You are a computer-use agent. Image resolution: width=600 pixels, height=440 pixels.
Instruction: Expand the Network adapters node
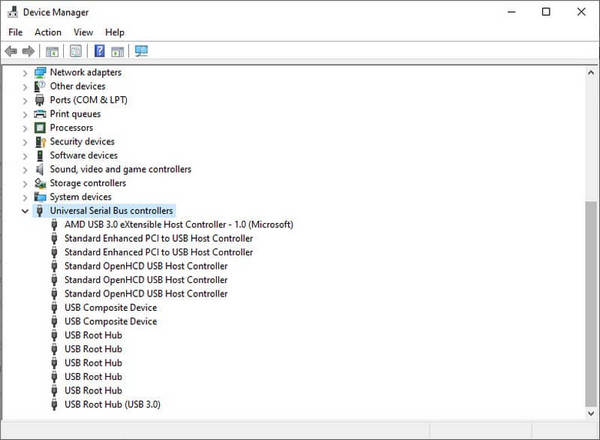pos(25,73)
